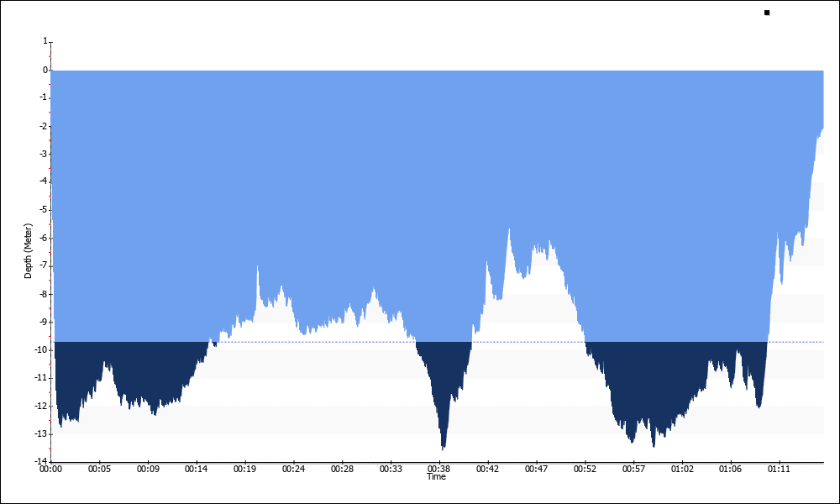Click the 00:28 time axis label
The image size is (840, 504).
coord(342,470)
